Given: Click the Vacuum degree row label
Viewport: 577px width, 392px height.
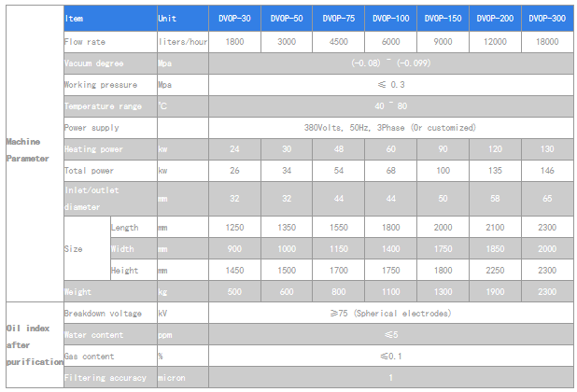Looking at the screenshot, I should coord(91,63).
